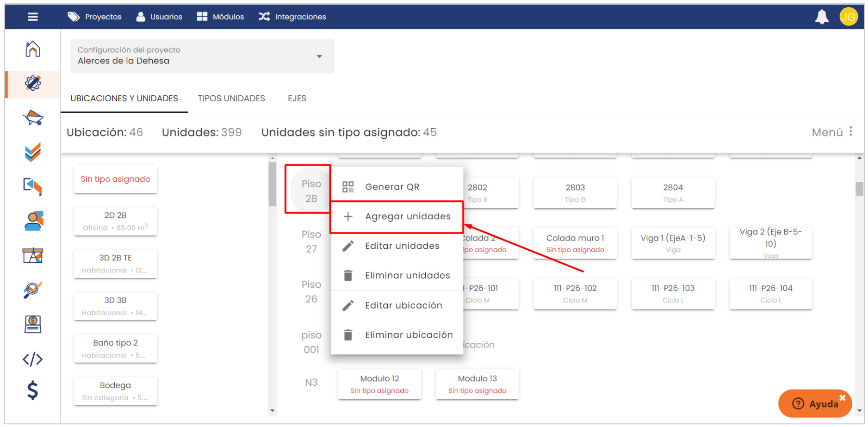Toggle the hamburger menu icon

(33, 17)
